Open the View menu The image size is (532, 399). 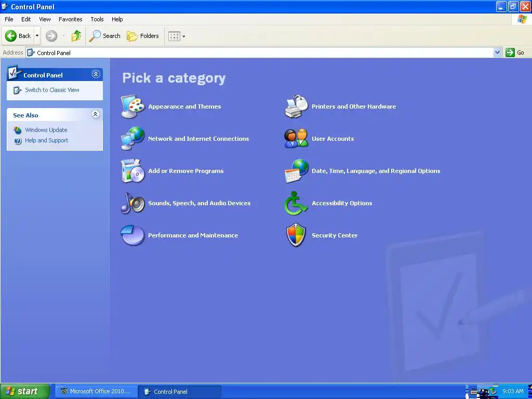(45, 19)
